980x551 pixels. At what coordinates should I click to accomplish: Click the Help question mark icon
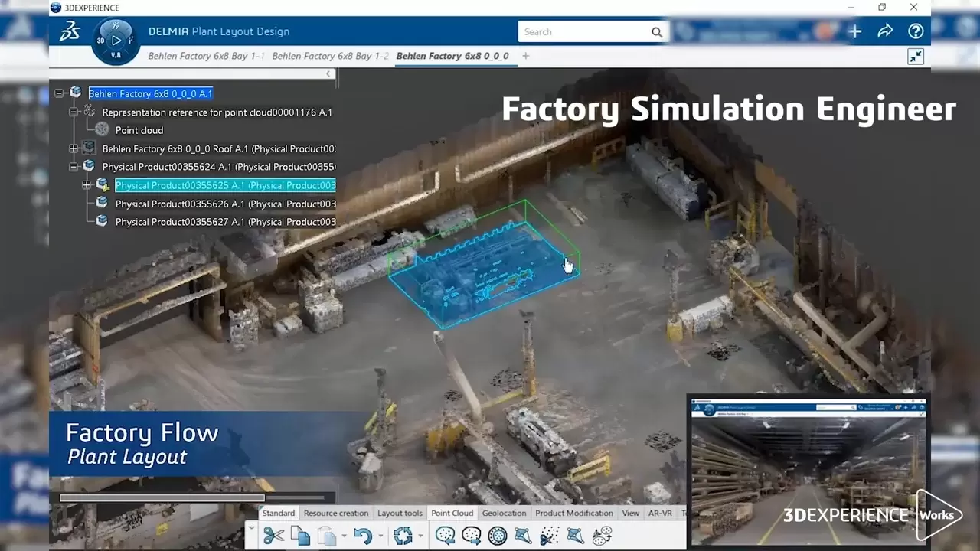(916, 31)
